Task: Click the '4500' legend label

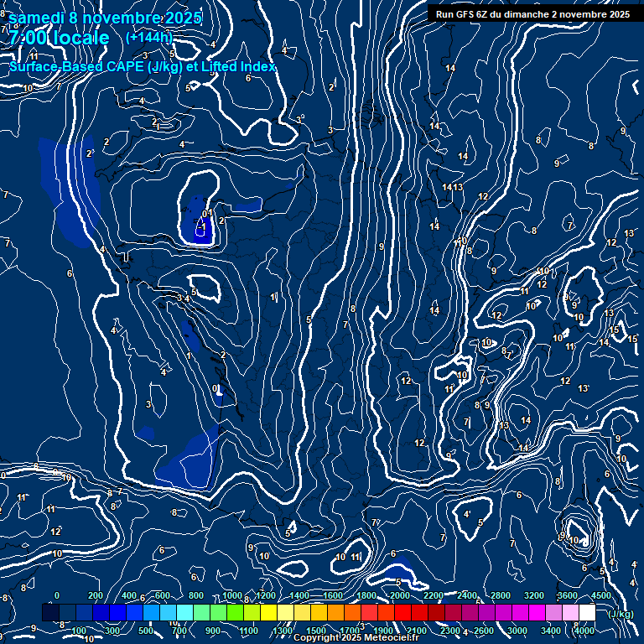Action: 601,595
